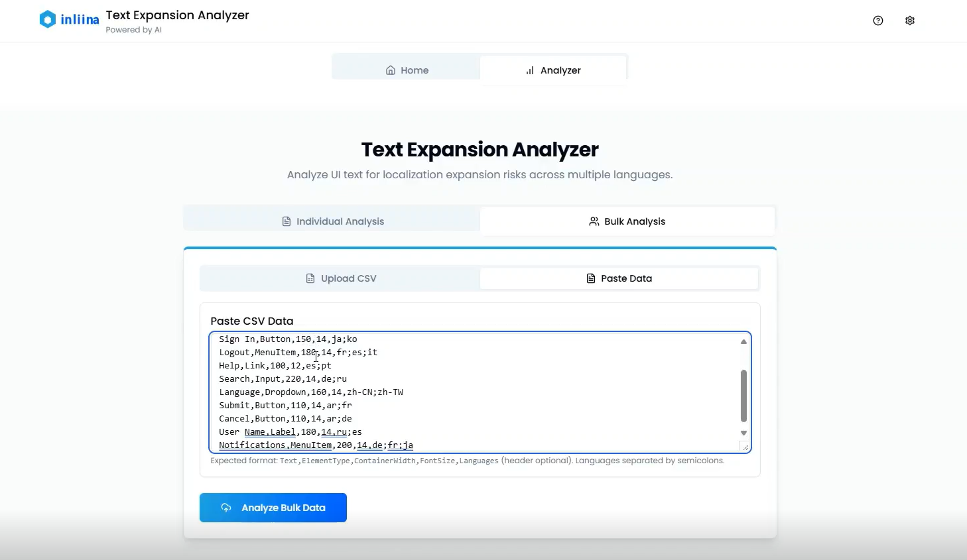
Task: Click the scrollbar up arrow in the textarea
Action: pyautogui.click(x=743, y=341)
